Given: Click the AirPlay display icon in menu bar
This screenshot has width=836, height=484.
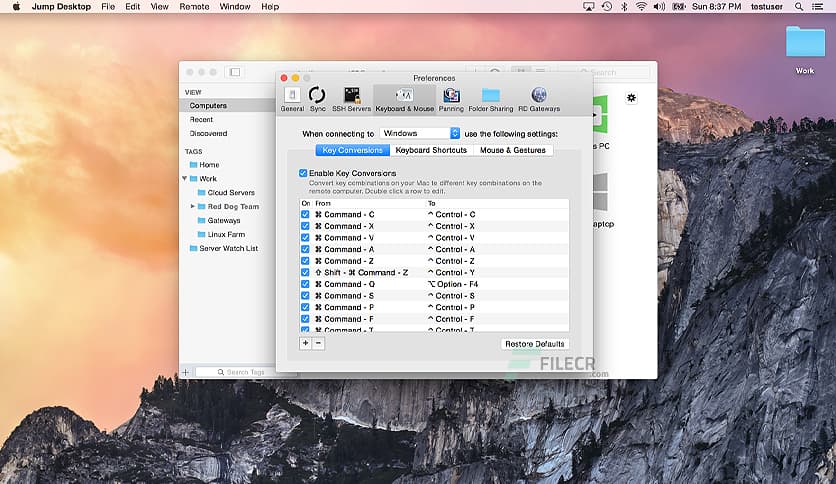Looking at the screenshot, I should tap(589, 6).
